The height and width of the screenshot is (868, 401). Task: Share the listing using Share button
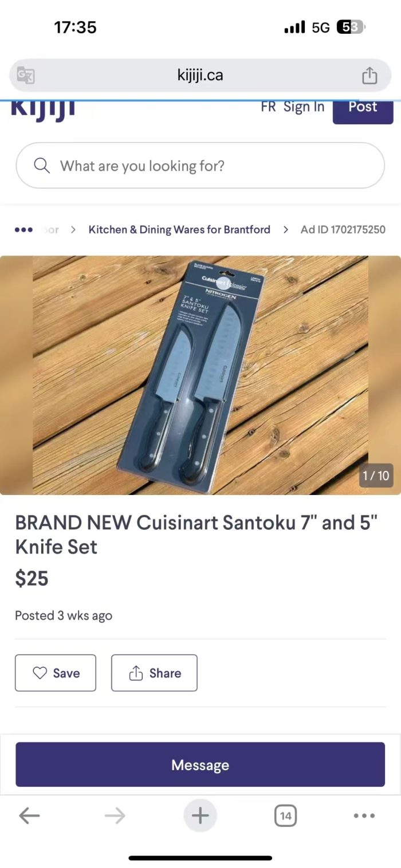click(x=154, y=673)
